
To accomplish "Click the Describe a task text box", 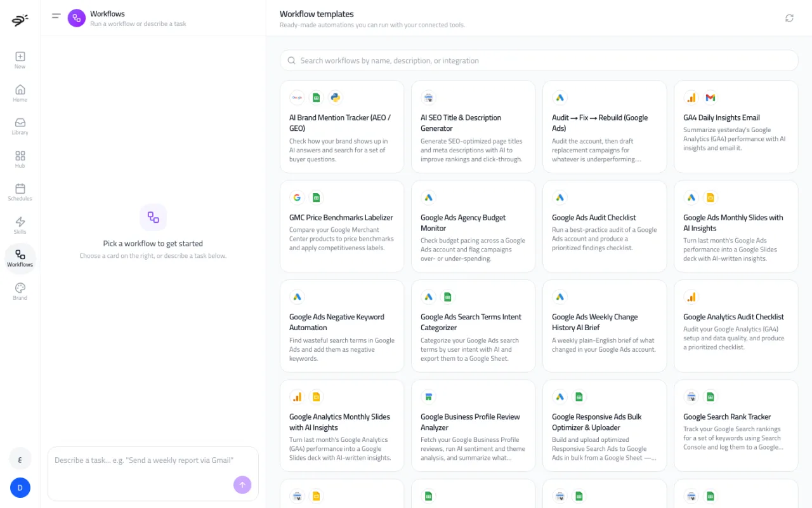I will [153, 474].
